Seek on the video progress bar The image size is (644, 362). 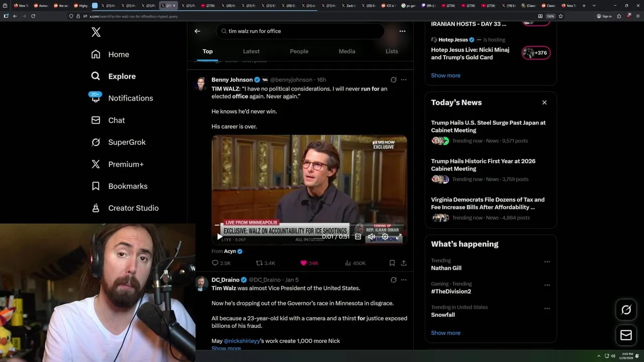click(x=309, y=225)
